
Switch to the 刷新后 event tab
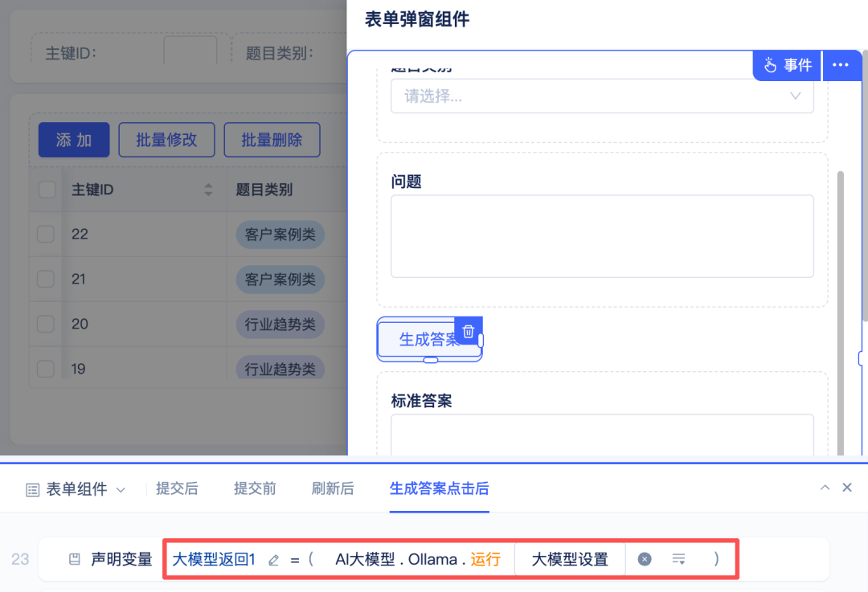(333, 488)
